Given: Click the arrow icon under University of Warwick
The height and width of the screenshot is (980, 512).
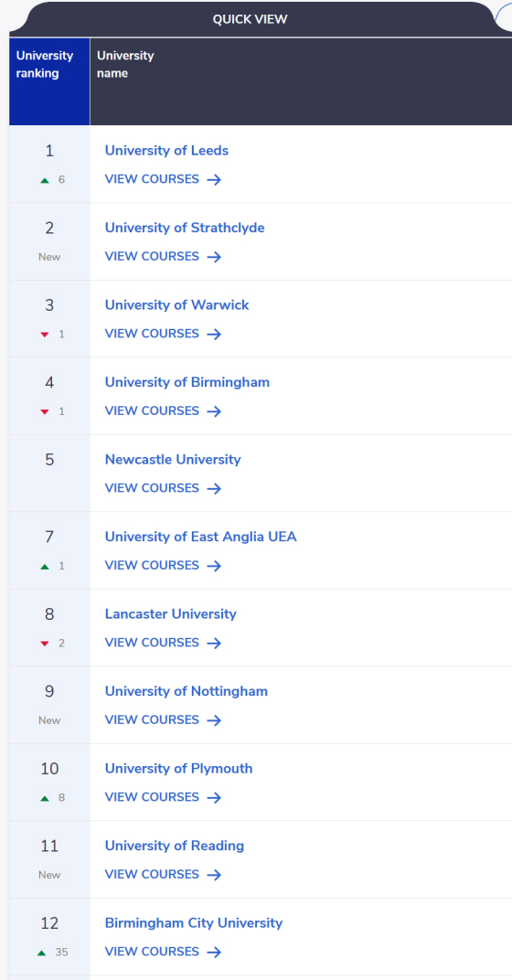Looking at the screenshot, I should pyautogui.click(x=214, y=334).
